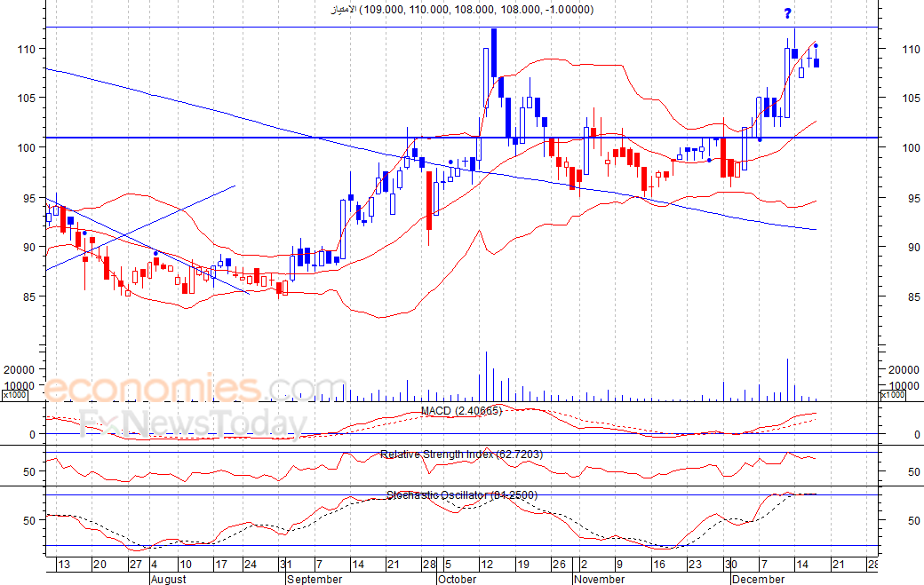Click the chart title with OHLC values

pos(462,10)
